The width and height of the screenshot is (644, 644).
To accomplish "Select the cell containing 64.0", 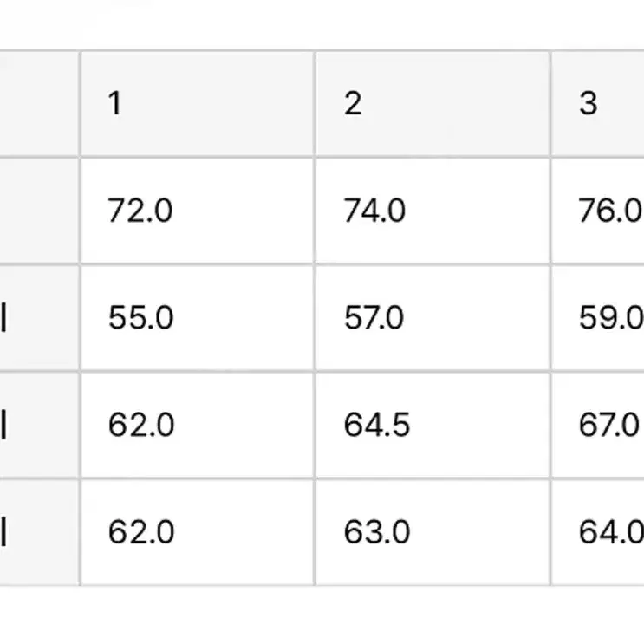I will [598, 532].
